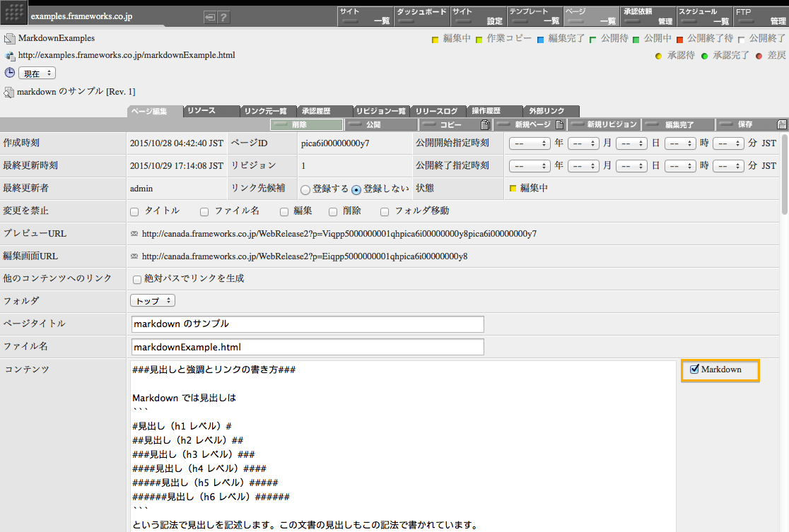This screenshot has width=789, height=532.
Task: Open the 公開開始指定時刻 minute dropdown
Action: 729,143
